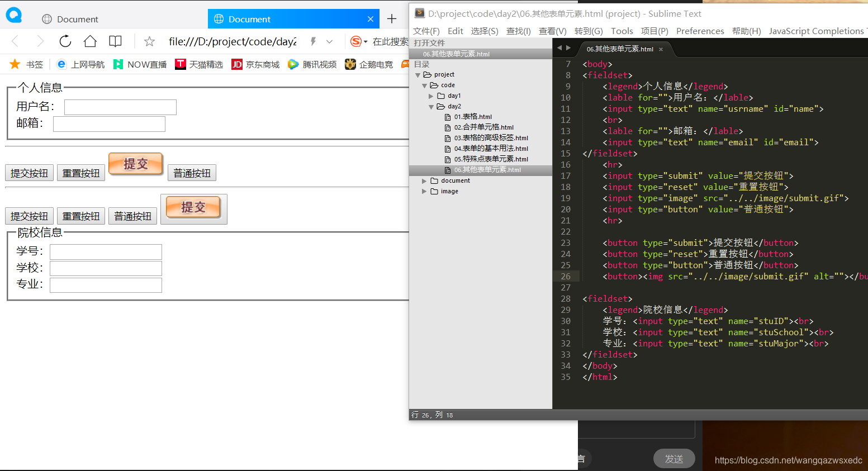Image resolution: width=868 pixels, height=471 pixels.
Task: Go to browser home page icon
Action: tap(90, 41)
